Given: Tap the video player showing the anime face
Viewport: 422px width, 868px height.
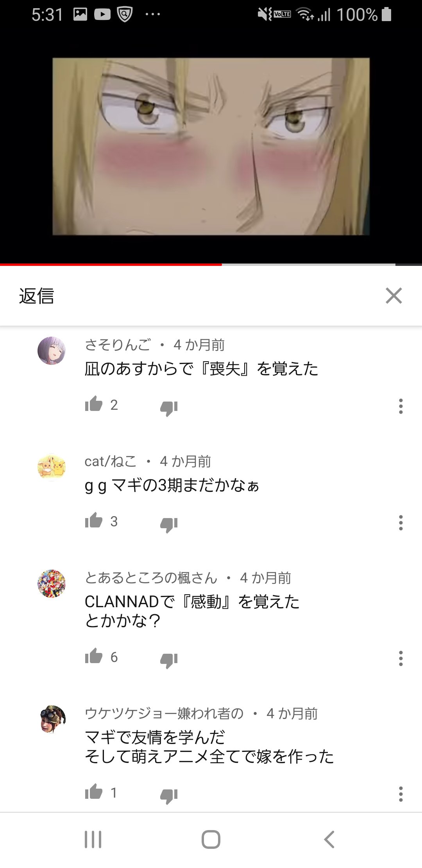Looking at the screenshot, I should (211, 146).
